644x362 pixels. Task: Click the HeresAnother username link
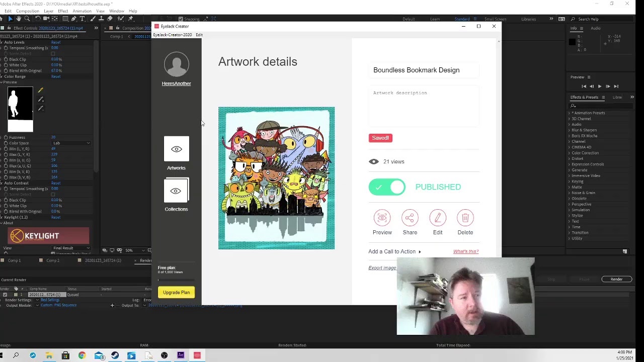(176, 83)
